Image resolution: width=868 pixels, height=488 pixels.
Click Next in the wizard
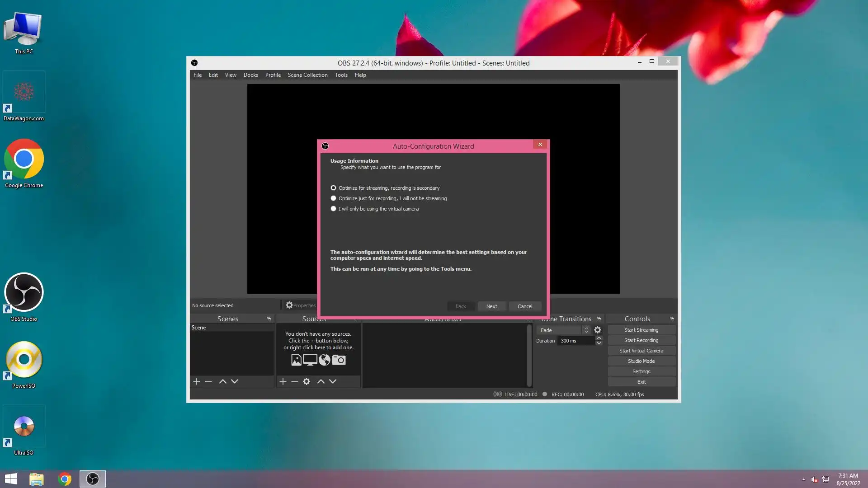coord(491,306)
